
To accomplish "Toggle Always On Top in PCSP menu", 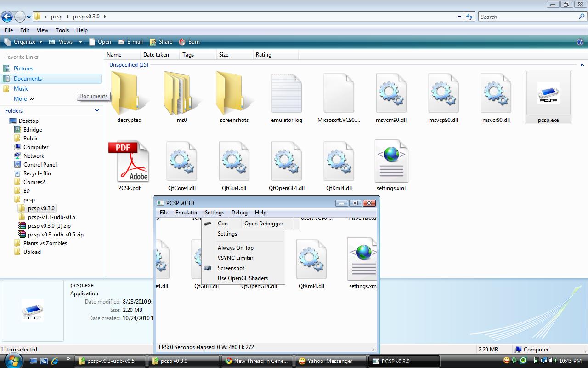I will (236, 248).
